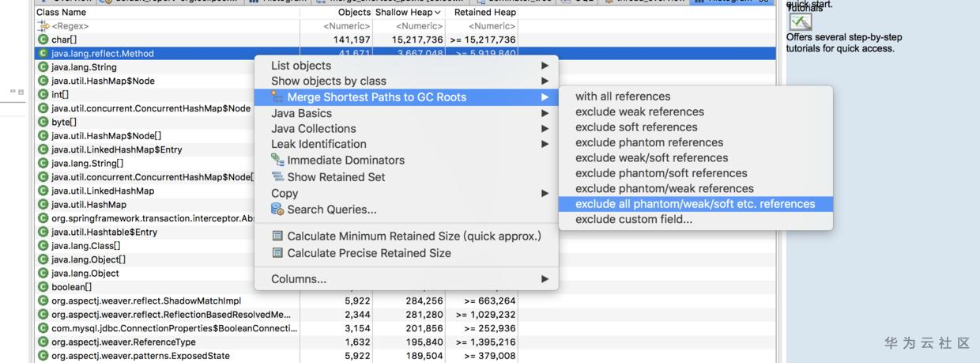The height and width of the screenshot is (363, 980).
Task: Click the Tutorials icon in side panel
Action: click(x=801, y=23)
